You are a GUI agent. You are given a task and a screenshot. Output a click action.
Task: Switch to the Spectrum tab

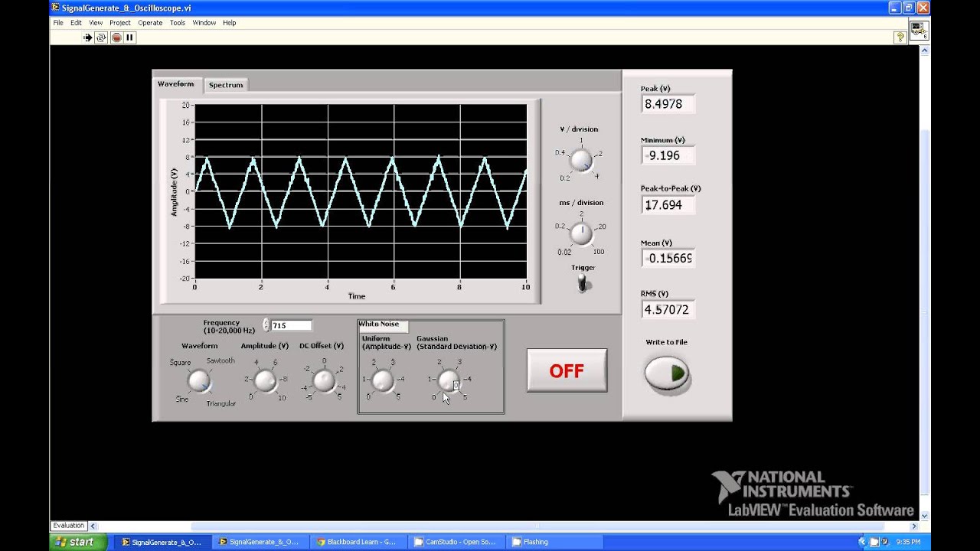pyautogui.click(x=226, y=85)
